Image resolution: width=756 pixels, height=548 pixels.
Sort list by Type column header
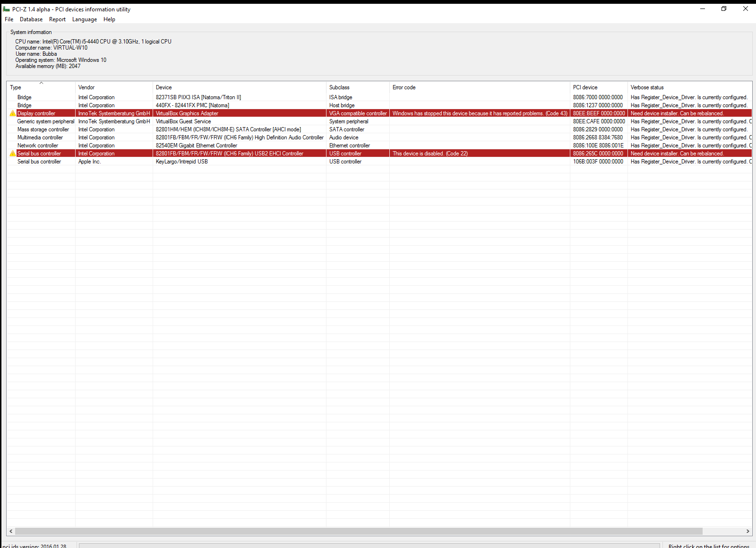click(x=41, y=87)
